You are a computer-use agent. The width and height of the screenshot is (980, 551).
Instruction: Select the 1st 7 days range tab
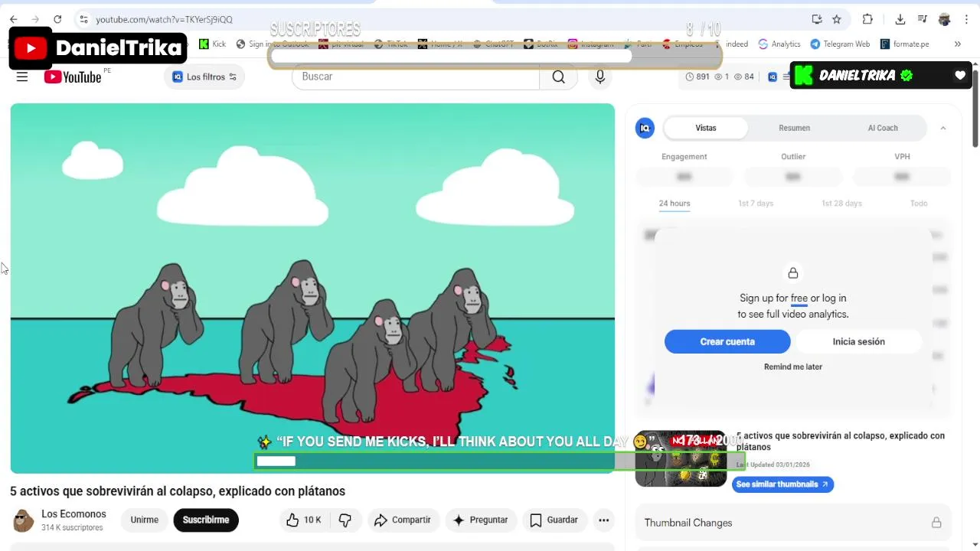756,204
